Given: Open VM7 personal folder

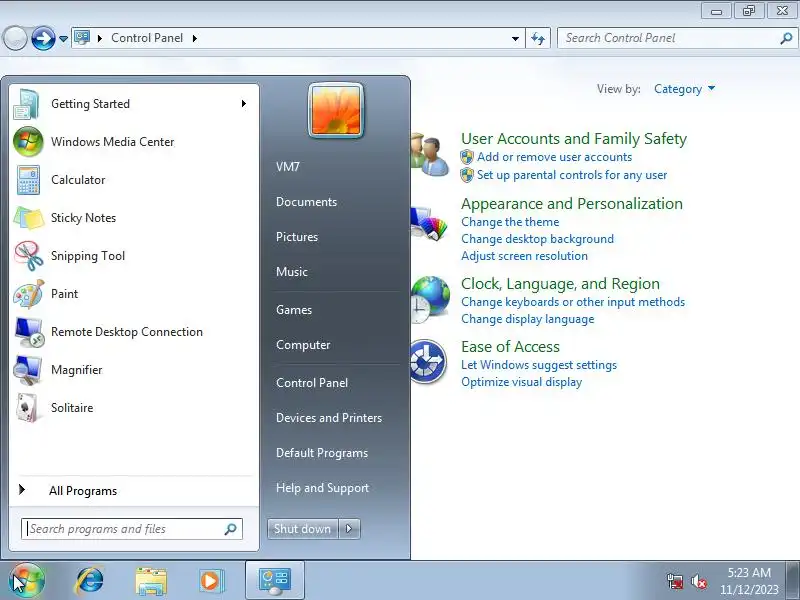Looking at the screenshot, I should click(288, 167).
